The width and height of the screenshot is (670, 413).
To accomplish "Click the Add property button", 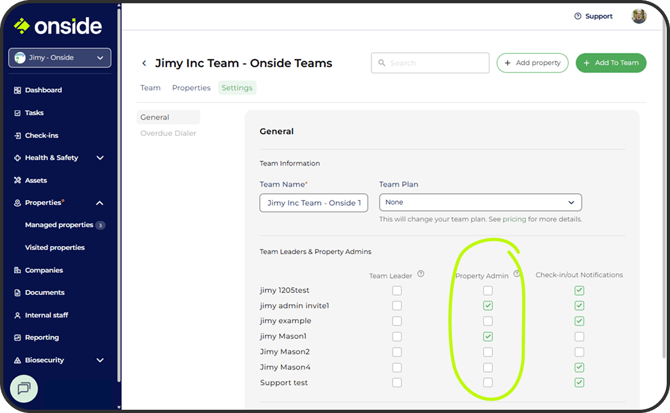I will click(x=532, y=63).
